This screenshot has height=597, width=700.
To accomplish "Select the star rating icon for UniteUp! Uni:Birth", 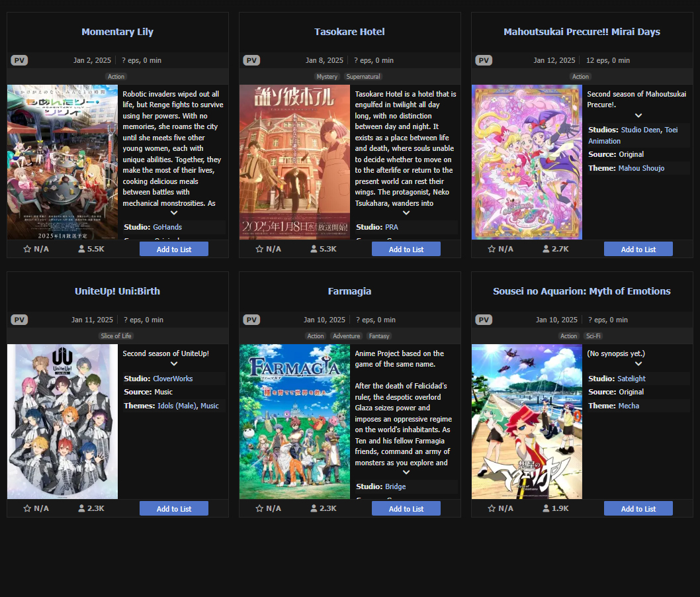I will 27,508.
